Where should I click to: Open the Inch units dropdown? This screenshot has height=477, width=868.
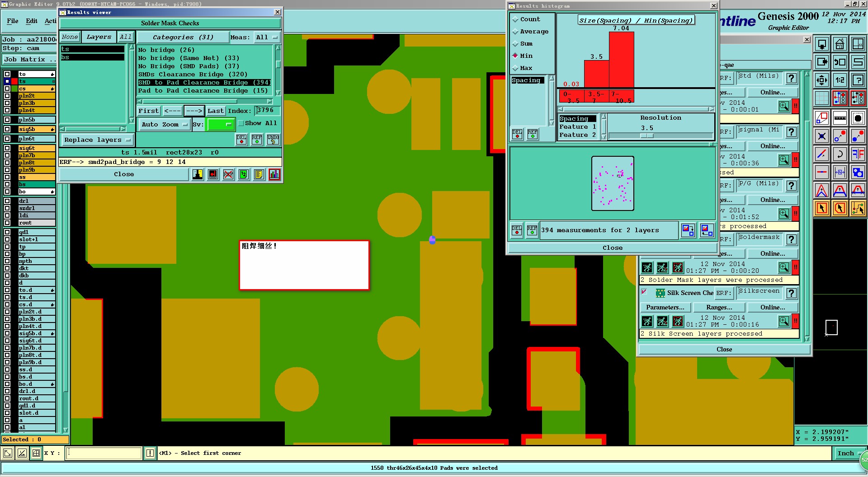point(848,454)
